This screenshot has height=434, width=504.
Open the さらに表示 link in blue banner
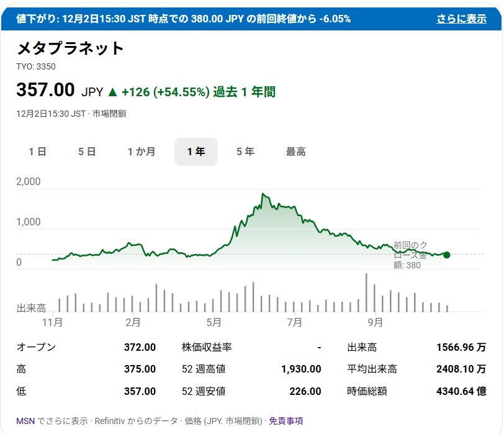[x=461, y=19]
